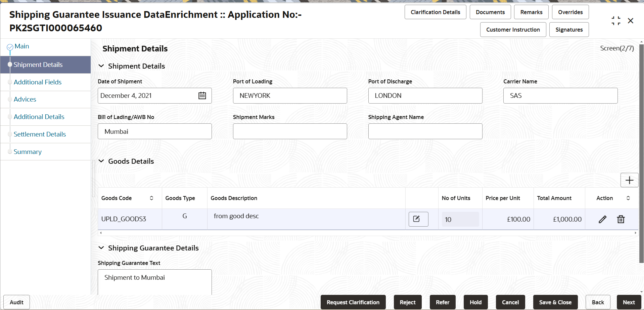
Task: Add a new goods row with the plus icon
Action: [629, 180]
